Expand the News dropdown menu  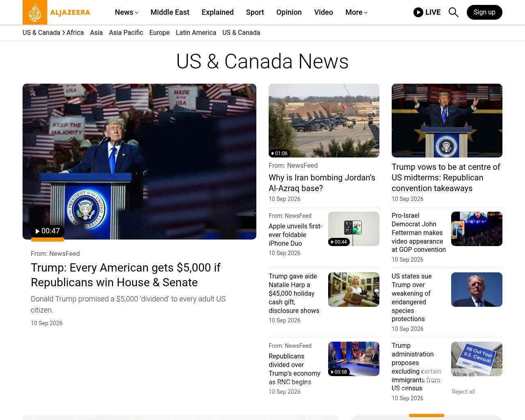click(126, 12)
